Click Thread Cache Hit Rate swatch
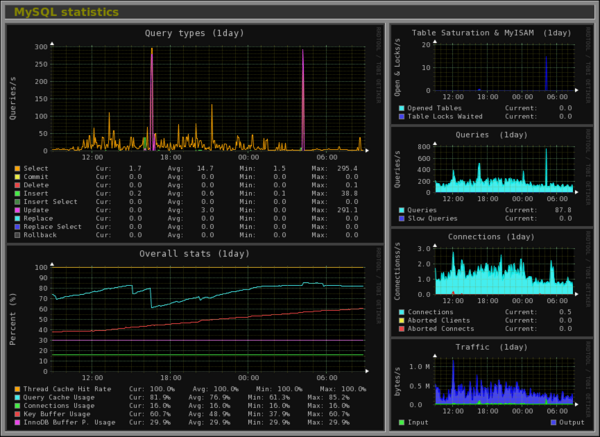The width and height of the screenshot is (600, 437). point(17,389)
